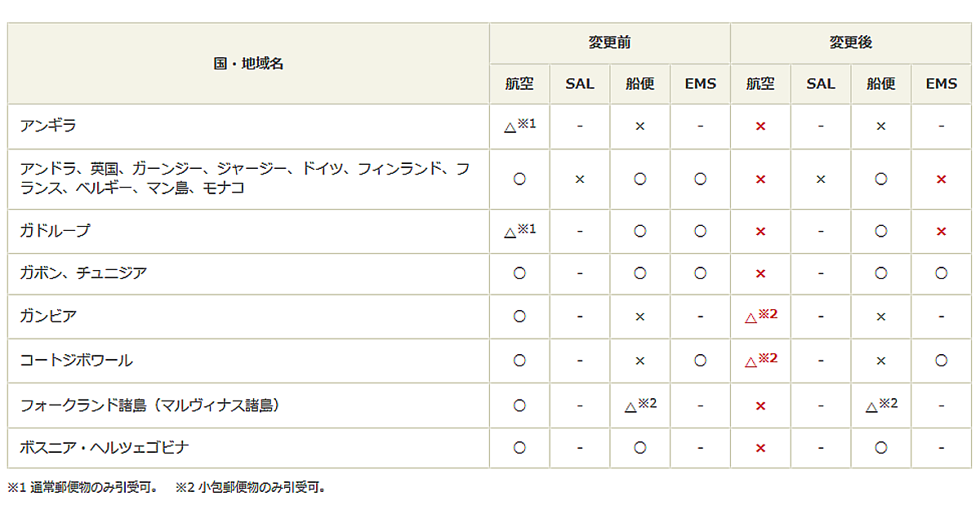This screenshot has width=980, height=514.
Task: Click the red × under after-change 航空 for フォークランド諸島
Action: [x=760, y=405]
